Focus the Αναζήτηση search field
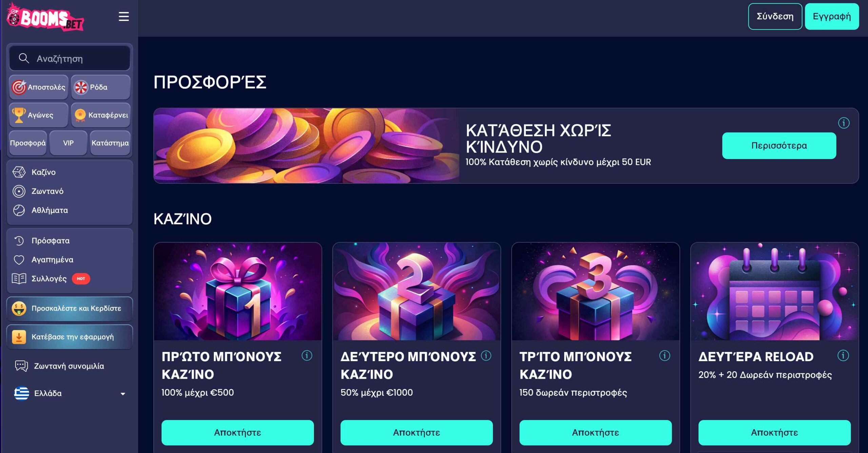 (78, 59)
